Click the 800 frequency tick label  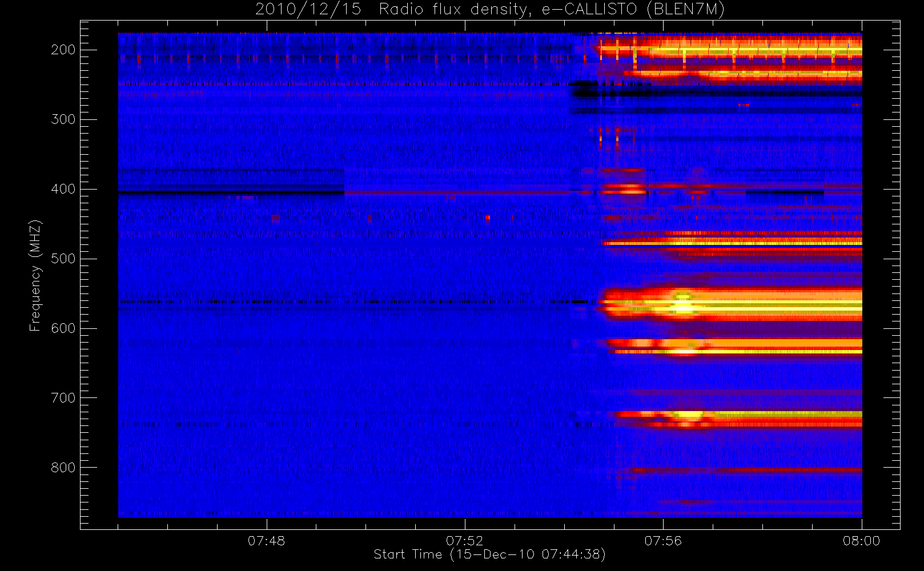click(x=63, y=468)
